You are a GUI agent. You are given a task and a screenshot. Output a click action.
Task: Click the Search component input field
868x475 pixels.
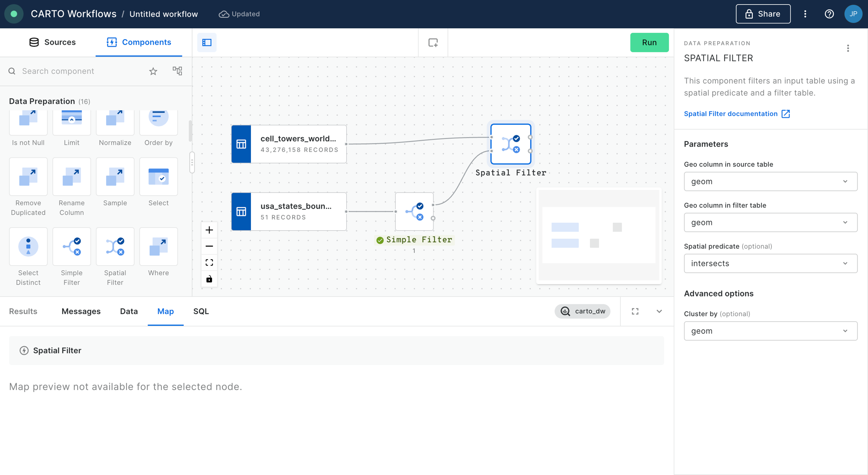(79, 71)
